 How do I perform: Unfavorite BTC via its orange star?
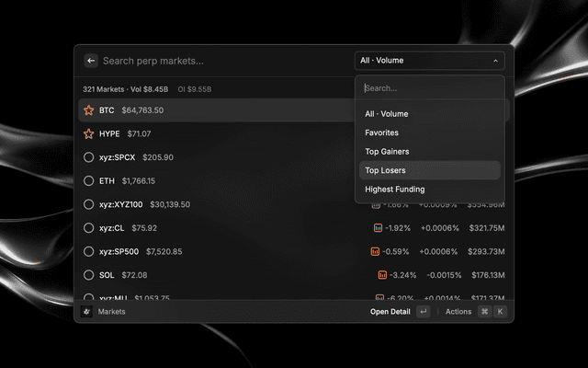click(x=89, y=110)
